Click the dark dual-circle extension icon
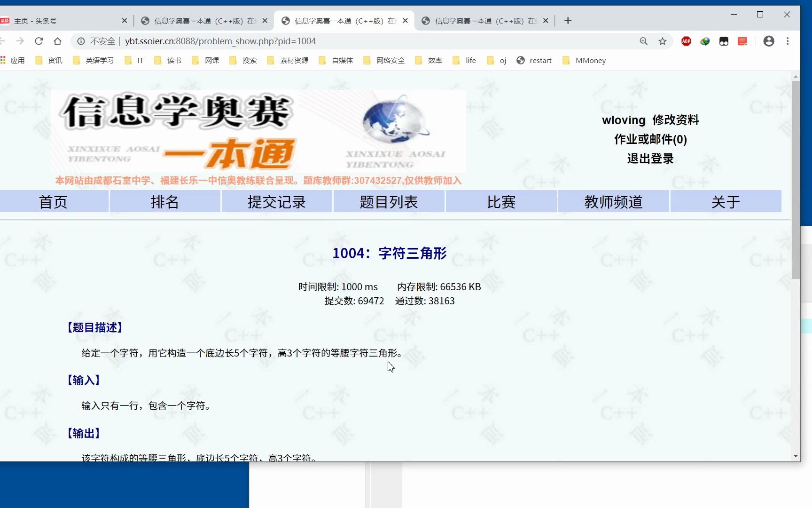812x508 pixels. pyautogui.click(x=724, y=41)
